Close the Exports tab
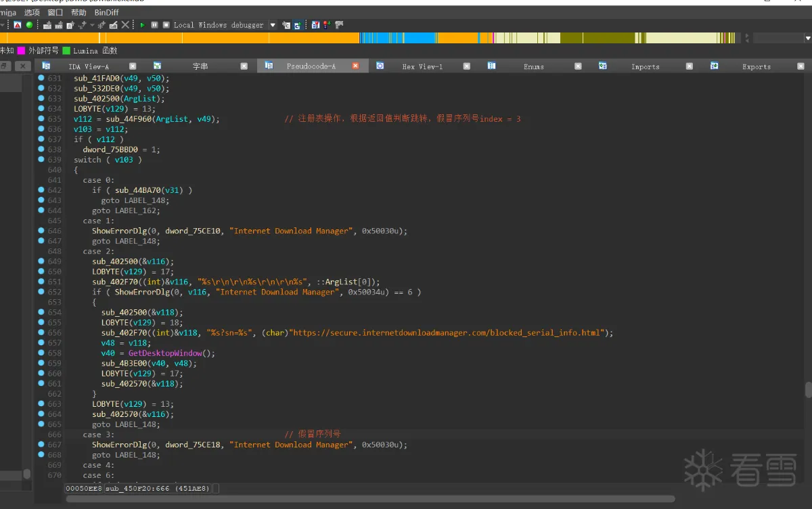Screen dimensions: 812x509 (x=800, y=66)
